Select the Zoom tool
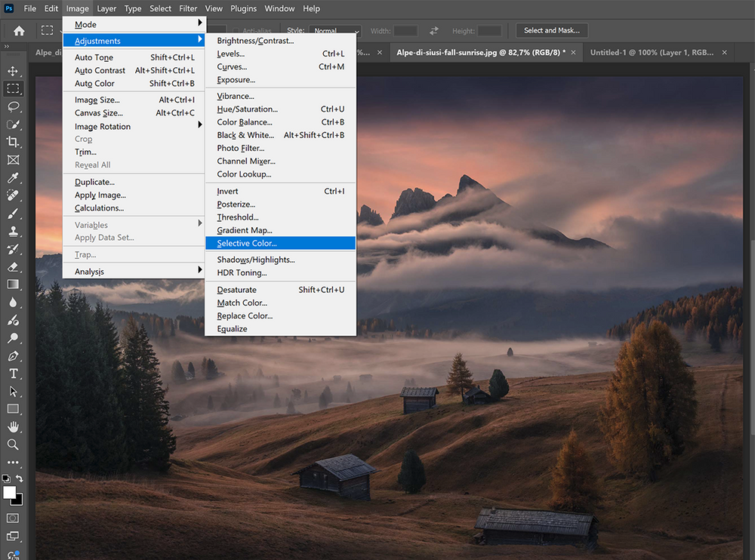Image resolution: width=755 pixels, height=560 pixels. click(13, 445)
